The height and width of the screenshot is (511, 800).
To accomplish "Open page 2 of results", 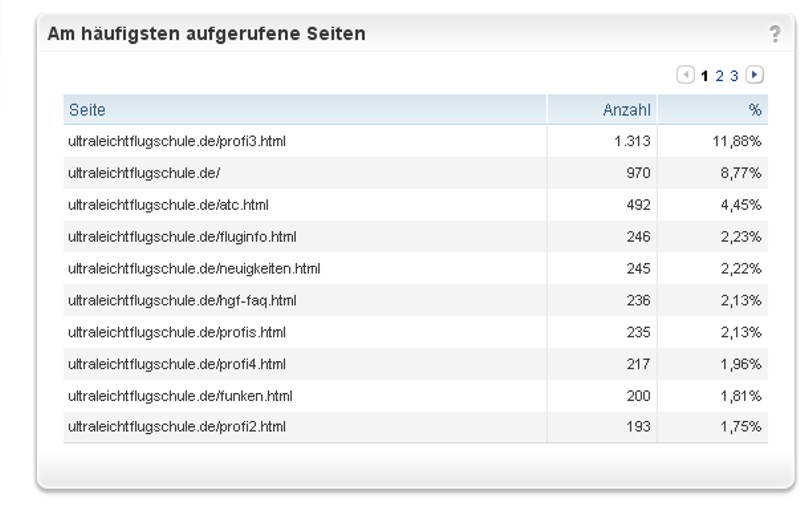I will (x=719, y=76).
